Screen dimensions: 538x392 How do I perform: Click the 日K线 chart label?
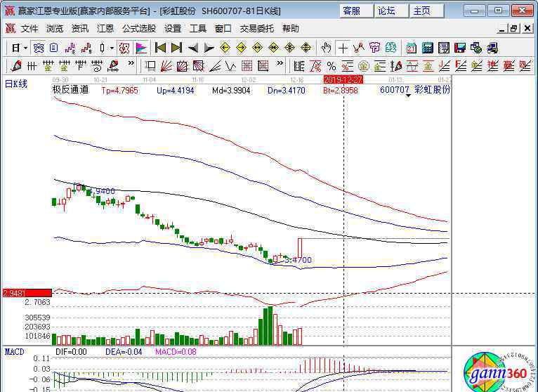(x=15, y=84)
